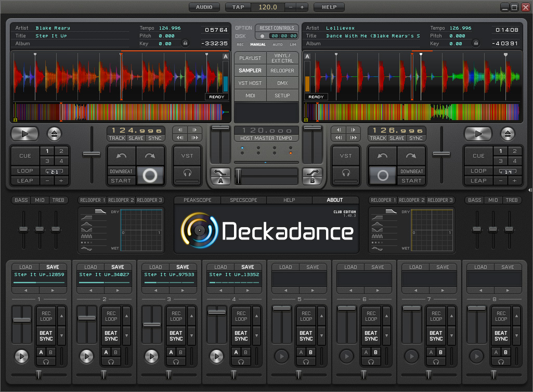The width and height of the screenshot is (533, 392).
Task: Switch to the PEAKSCOPE tab
Action: tap(197, 200)
